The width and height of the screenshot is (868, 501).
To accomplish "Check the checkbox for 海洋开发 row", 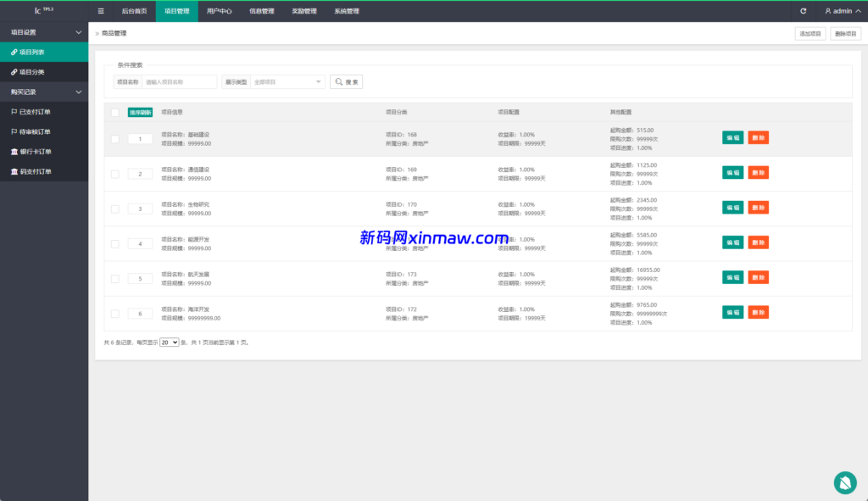I will 114,313.
